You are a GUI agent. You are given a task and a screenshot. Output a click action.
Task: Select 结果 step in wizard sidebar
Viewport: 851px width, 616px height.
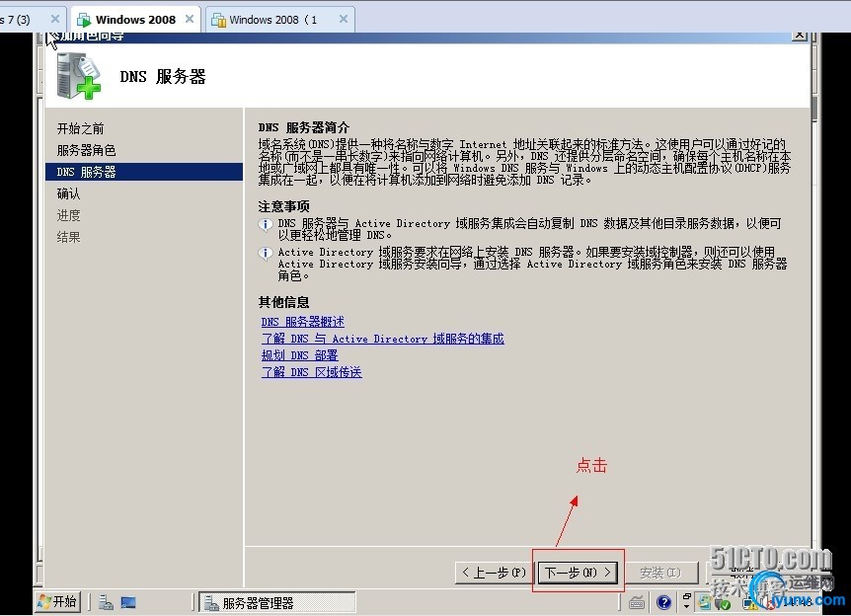point(68,237)
